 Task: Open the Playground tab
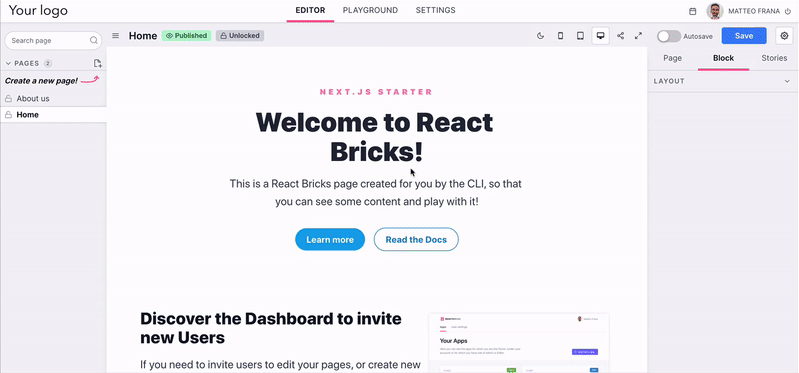pos(370,10)
